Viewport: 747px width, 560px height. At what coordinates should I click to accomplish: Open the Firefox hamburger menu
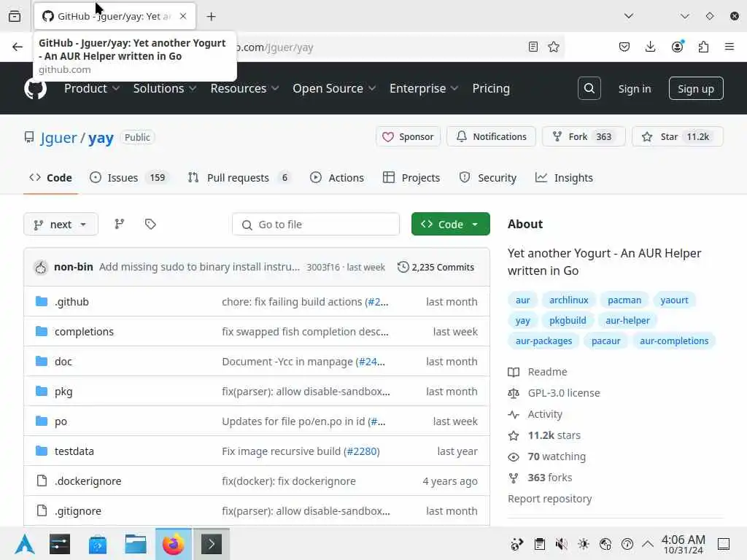[729, 47]
